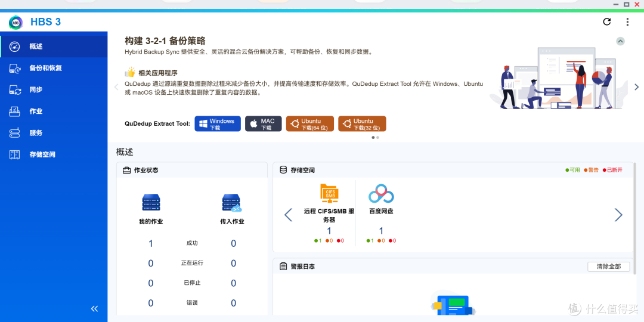Screen dimensions: 644x322
Task: Click 传入作业 success count 0
Action: [x=233, y=243]
